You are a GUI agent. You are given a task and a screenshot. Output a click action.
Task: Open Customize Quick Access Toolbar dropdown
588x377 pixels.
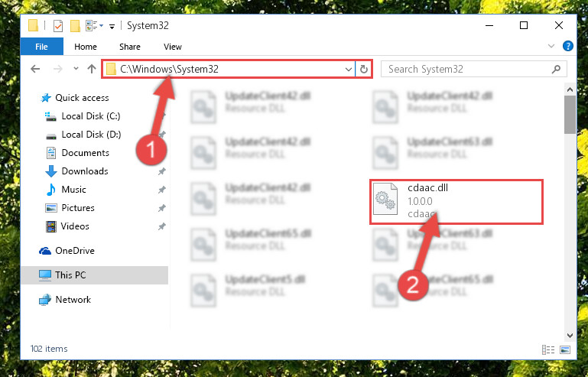[x=112, y=26]
